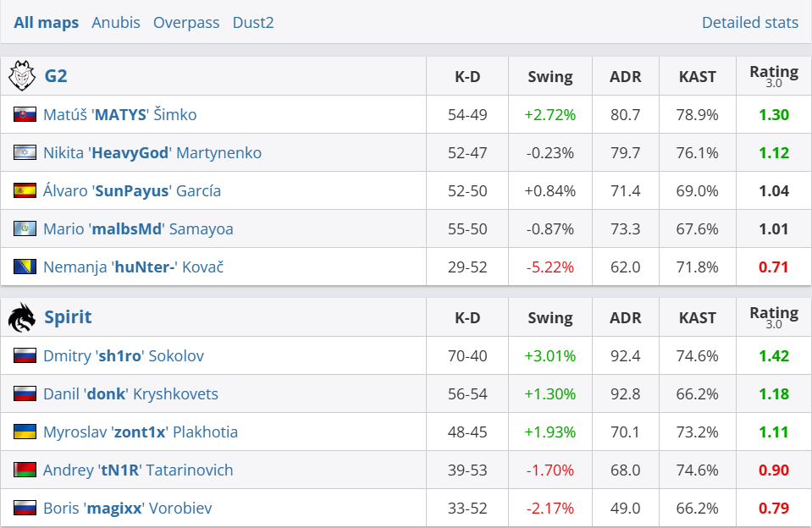812x528 pixels.
Task: Click the G2 team logo icon
Action: 21,76
